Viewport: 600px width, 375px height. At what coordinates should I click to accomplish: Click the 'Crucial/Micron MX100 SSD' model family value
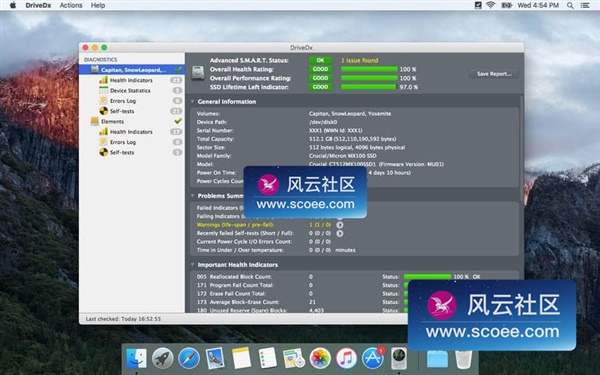pos(342,156)
